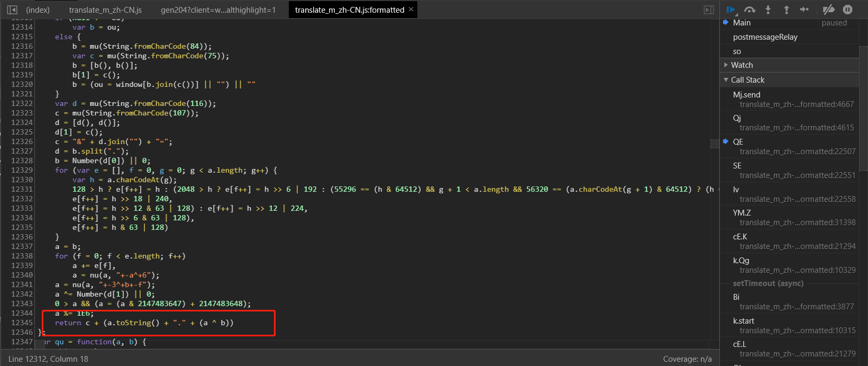Deactivate breakpoints icon in debugger toolbar
This screenshot has width=868, height=366.
(x=828, y=10)
